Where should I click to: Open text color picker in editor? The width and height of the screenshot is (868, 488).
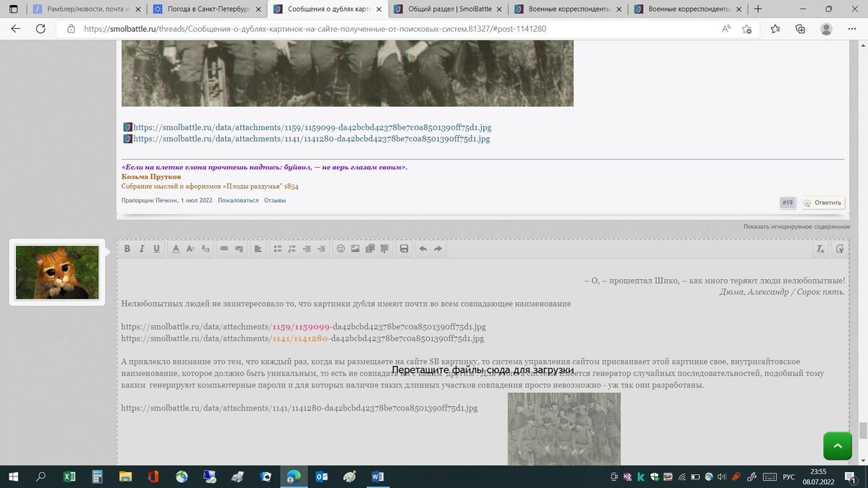pyautogui.click(x=176, y=249)
